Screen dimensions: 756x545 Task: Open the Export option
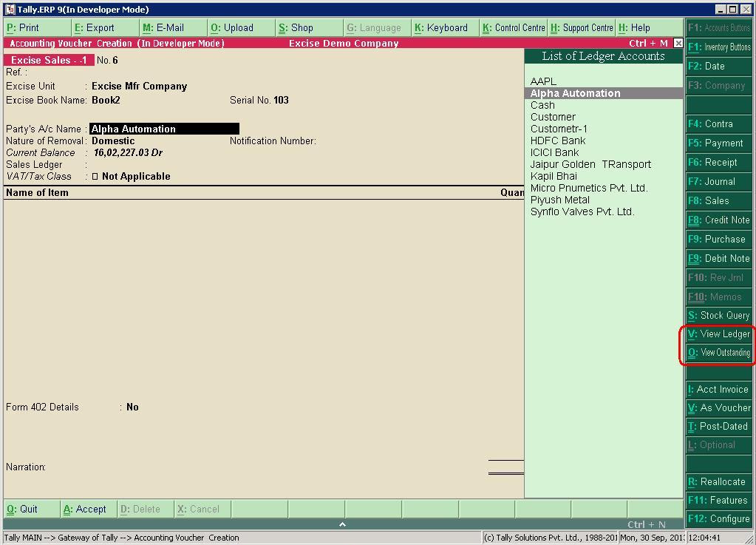click(105, 28)
